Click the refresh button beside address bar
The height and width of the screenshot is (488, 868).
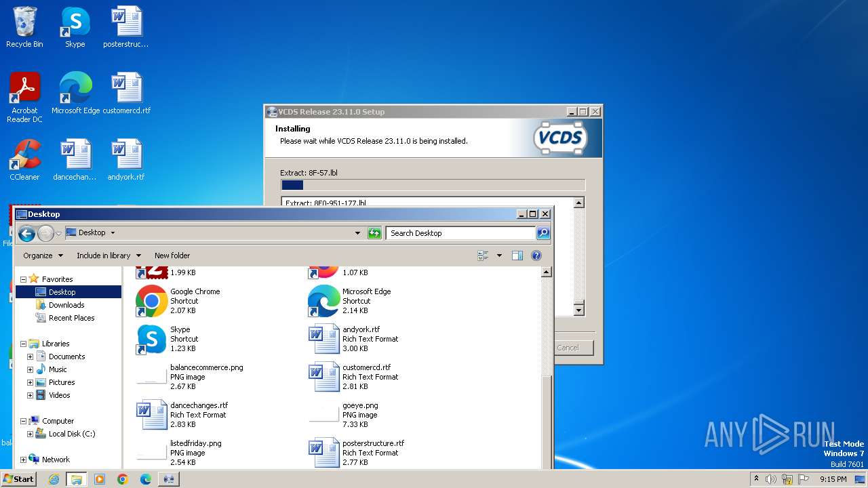tap(374, 233)
